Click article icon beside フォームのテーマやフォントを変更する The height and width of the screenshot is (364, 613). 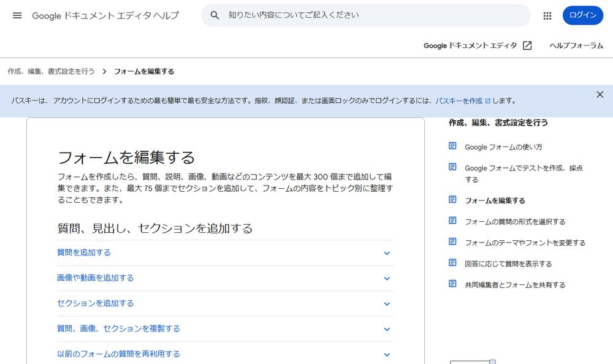click(x=452, y=241)
